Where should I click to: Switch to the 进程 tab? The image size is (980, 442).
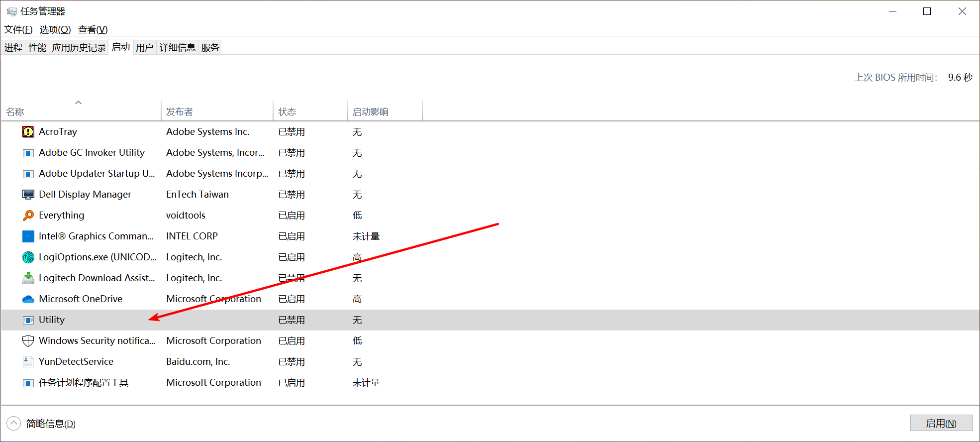[x=13, y=47]
